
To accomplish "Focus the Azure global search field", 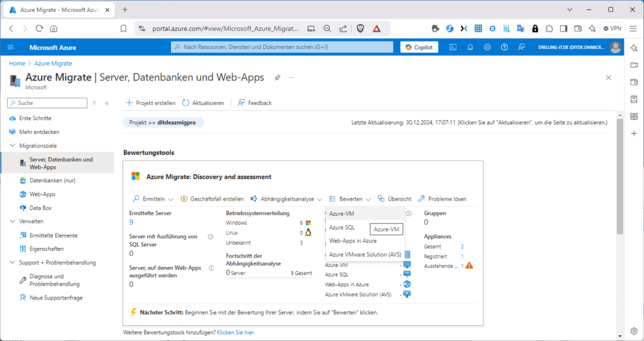I will click(x=282, y=47).
